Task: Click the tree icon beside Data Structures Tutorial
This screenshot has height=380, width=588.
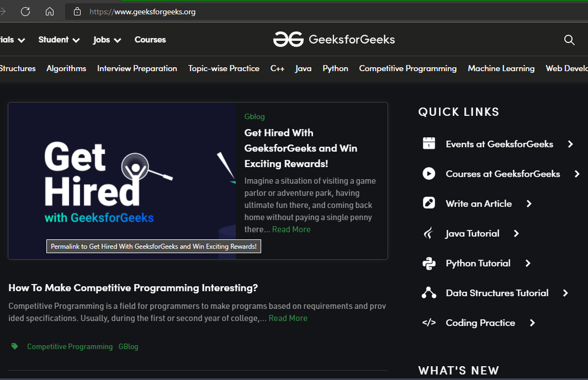Action: click(x=428, y=293)
